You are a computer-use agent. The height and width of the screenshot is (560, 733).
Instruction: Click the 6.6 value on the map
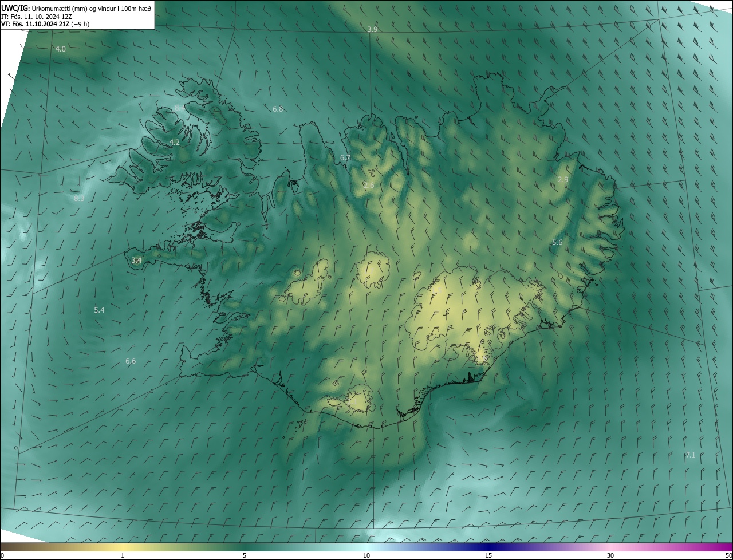tap(131, 361)
